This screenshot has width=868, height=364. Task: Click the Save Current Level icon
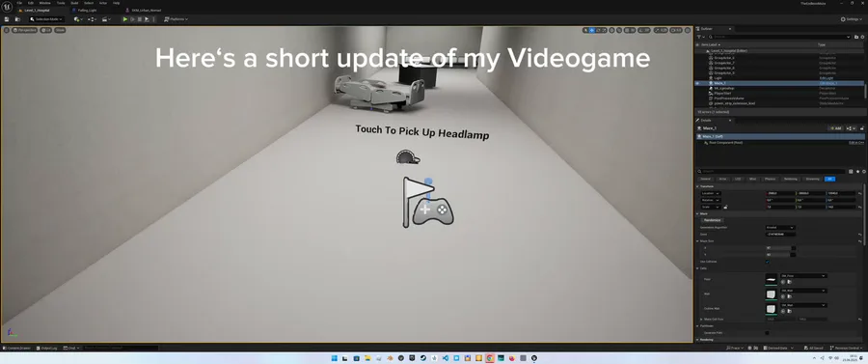tap(7, 19)
